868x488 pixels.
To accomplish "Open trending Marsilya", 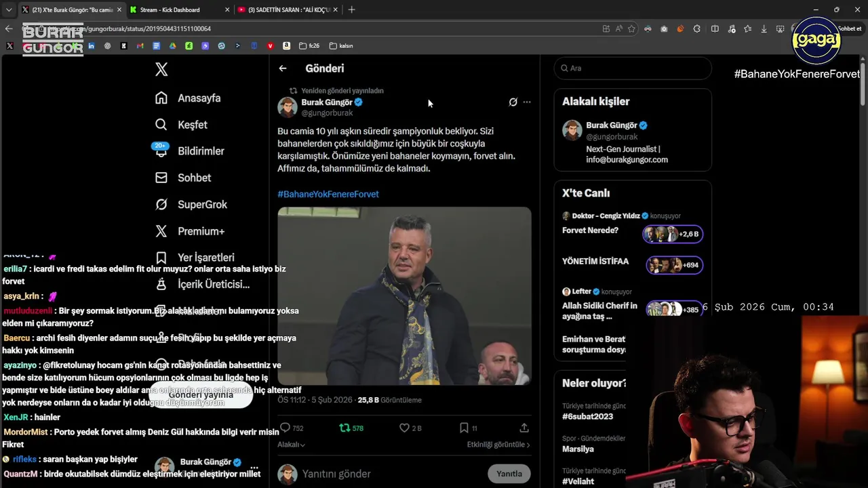I will click(578, 449).
